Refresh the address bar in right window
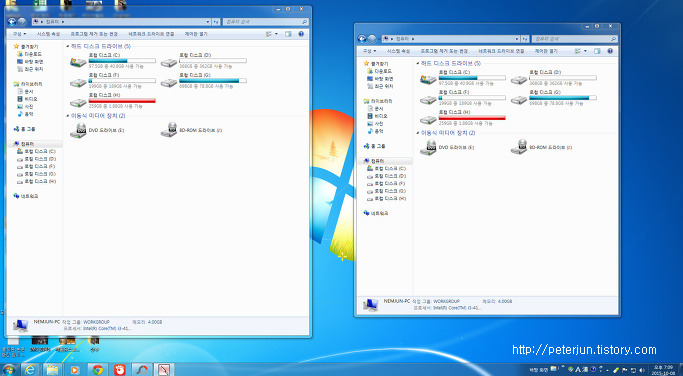683x376 pixels. click(x=525, y=39)
